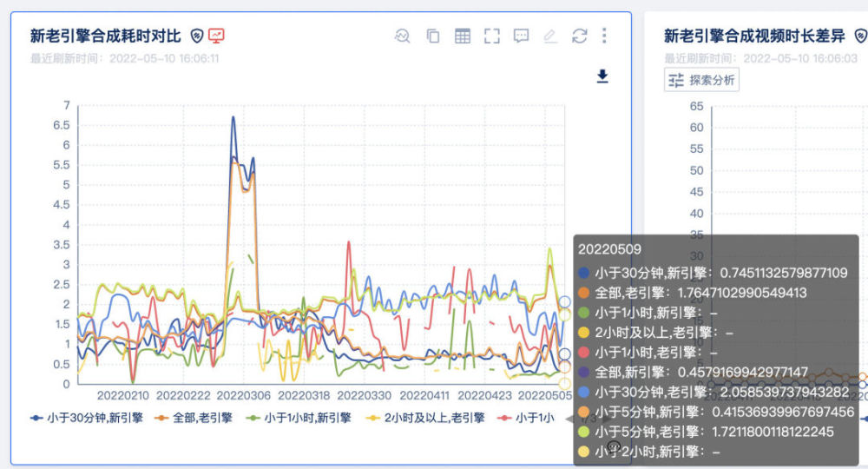Go to previous legend page arrow

pos(569,419)
